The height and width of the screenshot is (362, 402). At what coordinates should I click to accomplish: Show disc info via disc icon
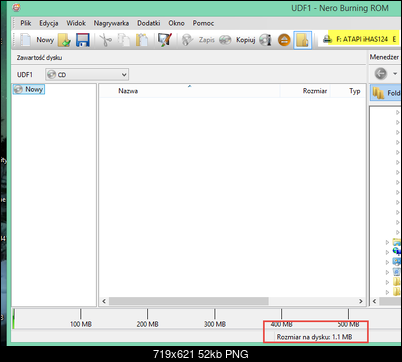click(x=265, y=40)
